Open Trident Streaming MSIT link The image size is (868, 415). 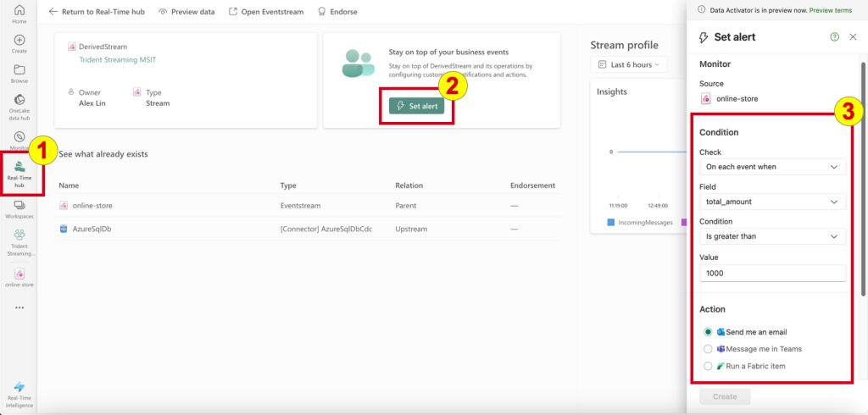[x=117, y=59]
